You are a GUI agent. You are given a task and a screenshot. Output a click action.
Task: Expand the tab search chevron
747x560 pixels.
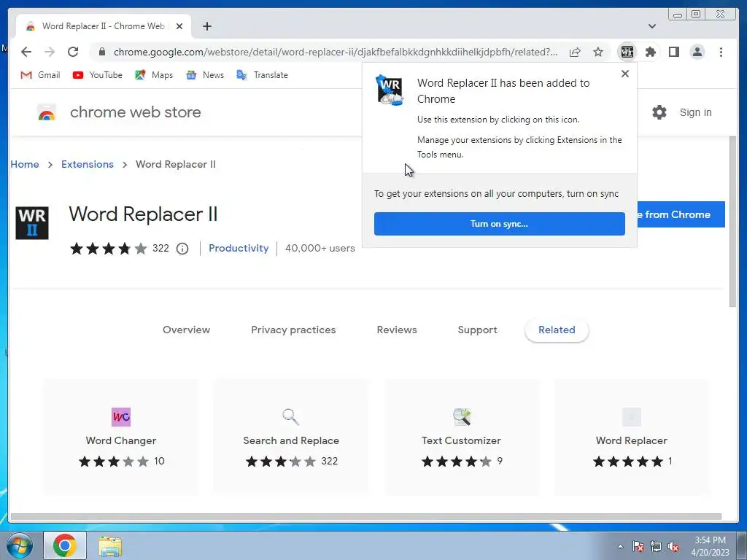651,26
